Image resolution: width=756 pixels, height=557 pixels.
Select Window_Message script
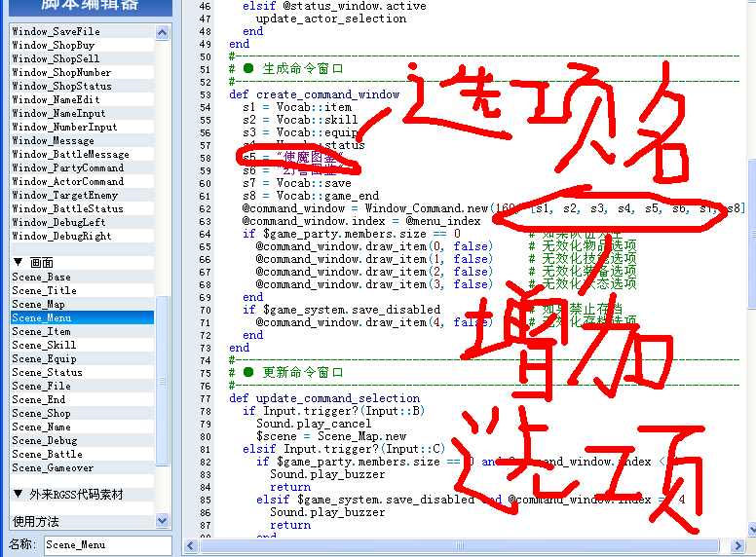click(x=82, y=140)
